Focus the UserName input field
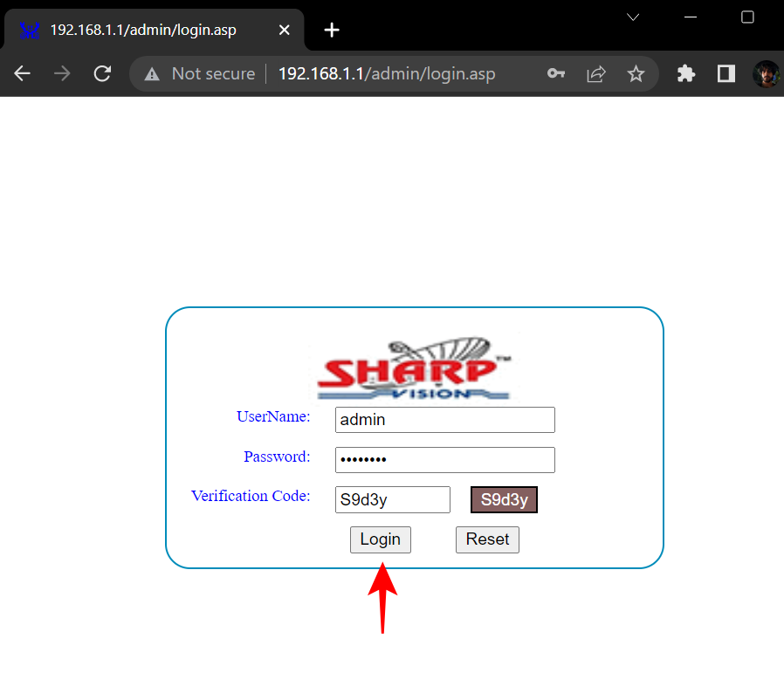This screenshot has height=673, width=784. (x=445, y=420)
